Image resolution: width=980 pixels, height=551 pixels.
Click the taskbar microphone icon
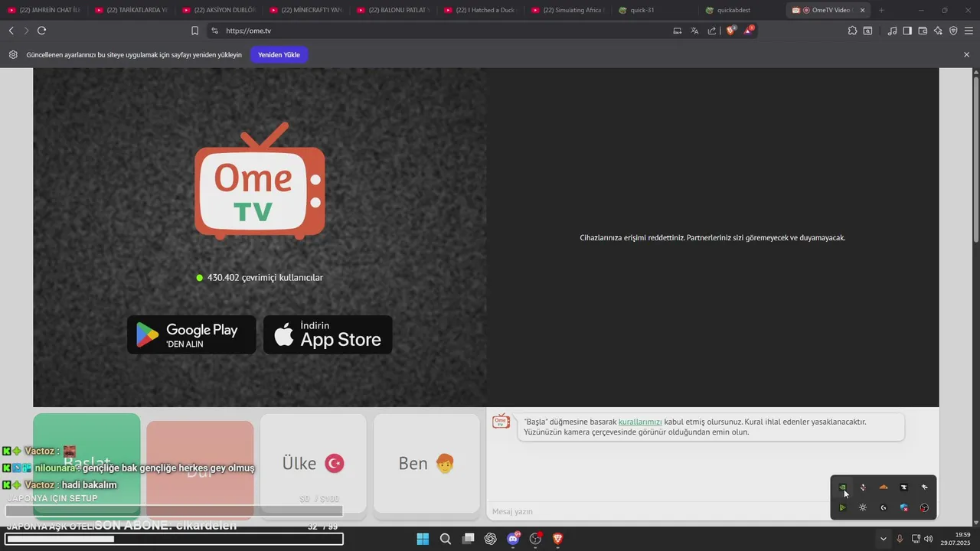tap(900, 539)
